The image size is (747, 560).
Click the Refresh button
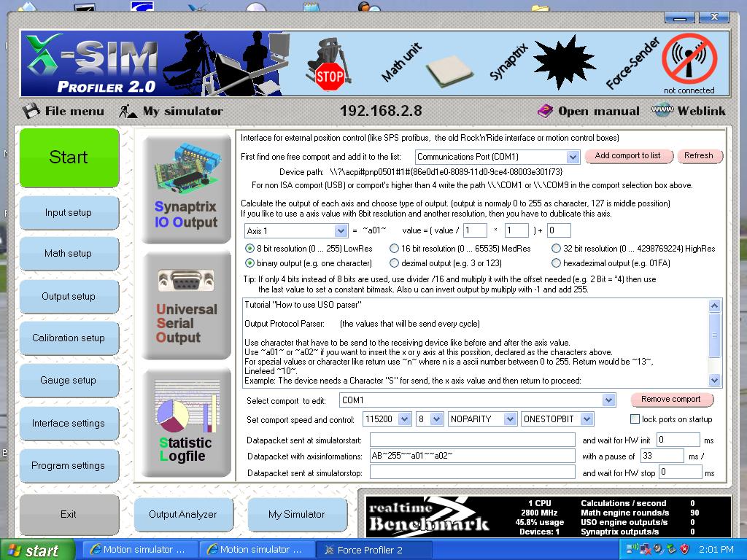click(x=699, y=156)
